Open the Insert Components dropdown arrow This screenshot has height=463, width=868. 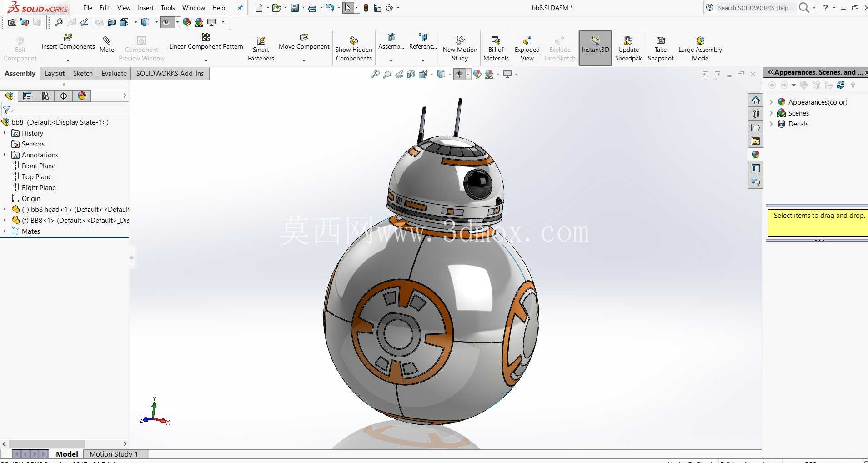pyautogui.click(x=68, y=61)
